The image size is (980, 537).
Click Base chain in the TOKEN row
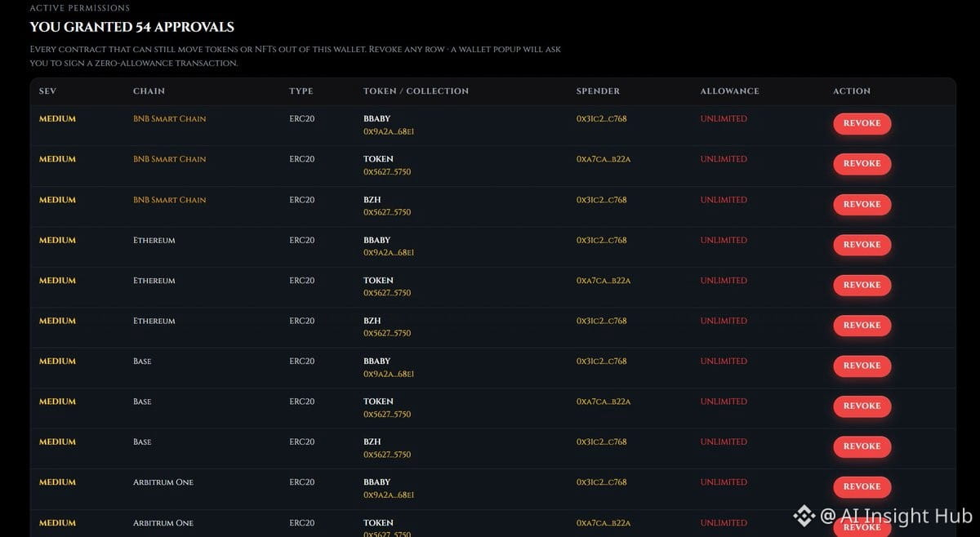[x=142, y=402]
